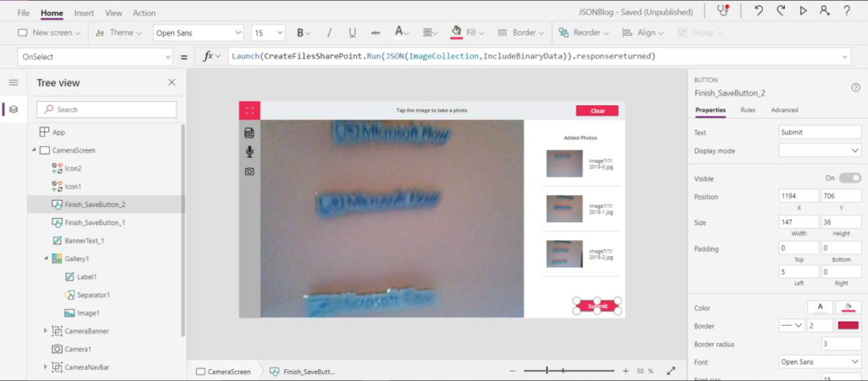Collapse the Gallery1 tree node
The width and height of the screenshot is (868, 381).
tap(46, 259)
